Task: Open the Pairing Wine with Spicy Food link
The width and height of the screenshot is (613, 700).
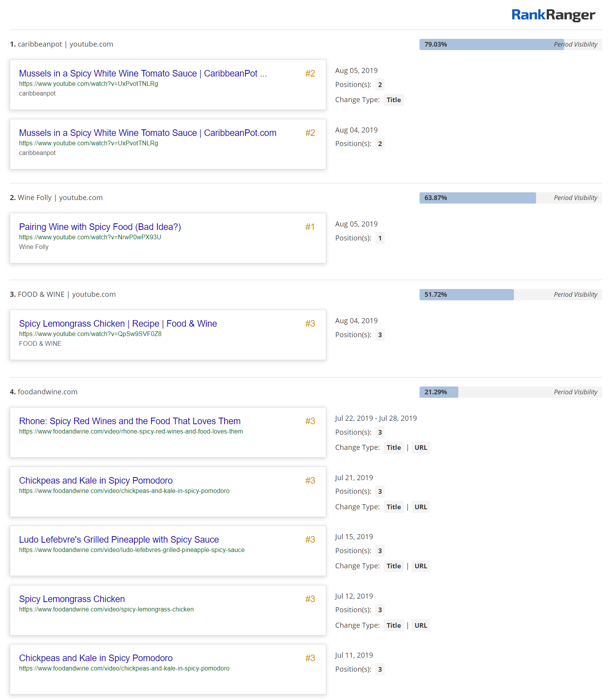Action: (x=100, y=227)
